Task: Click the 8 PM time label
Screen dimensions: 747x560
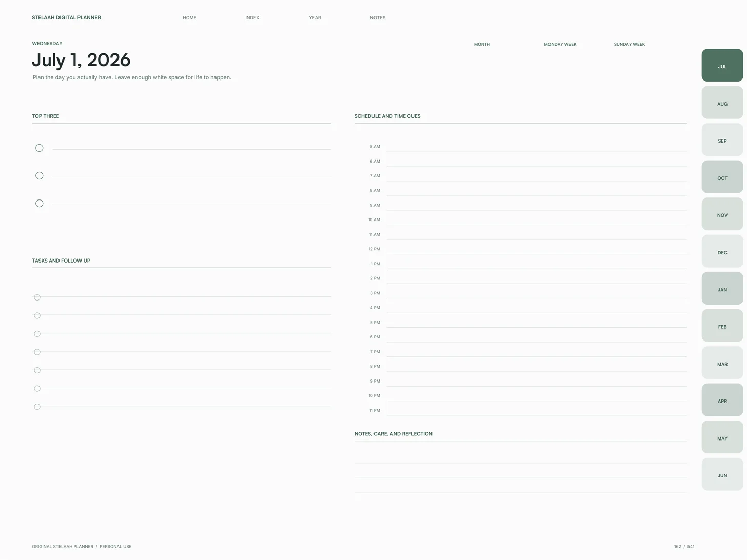Action: tap(375, 367)
